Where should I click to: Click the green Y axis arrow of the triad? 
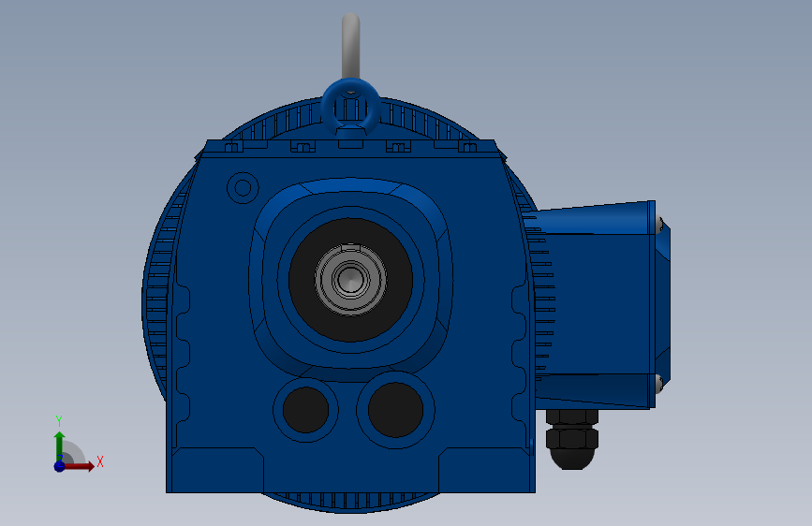[x=59, y=446]
